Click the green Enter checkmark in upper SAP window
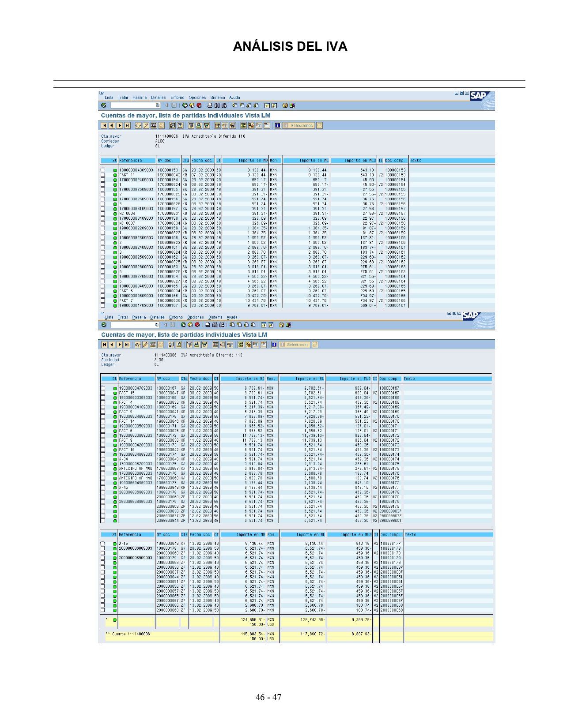 (x=104, y=105)
